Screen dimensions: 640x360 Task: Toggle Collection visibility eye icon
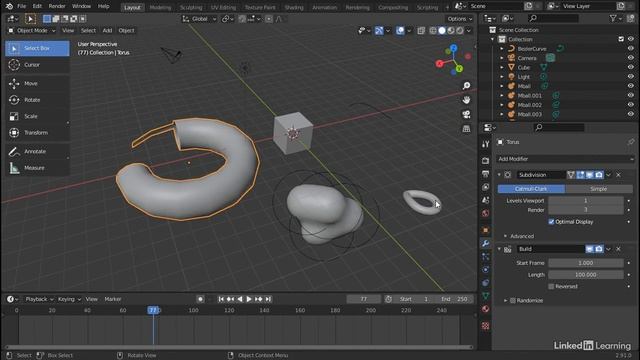[631, 39]
